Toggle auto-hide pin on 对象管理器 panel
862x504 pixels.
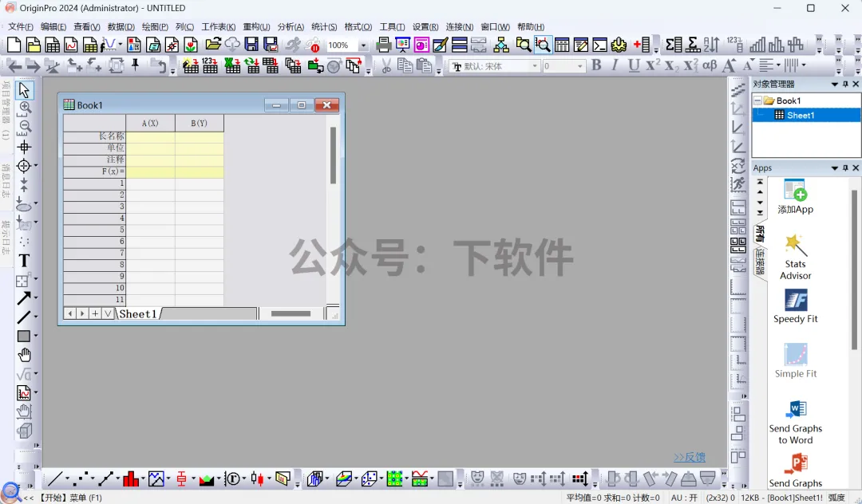[x=845, y=84]
